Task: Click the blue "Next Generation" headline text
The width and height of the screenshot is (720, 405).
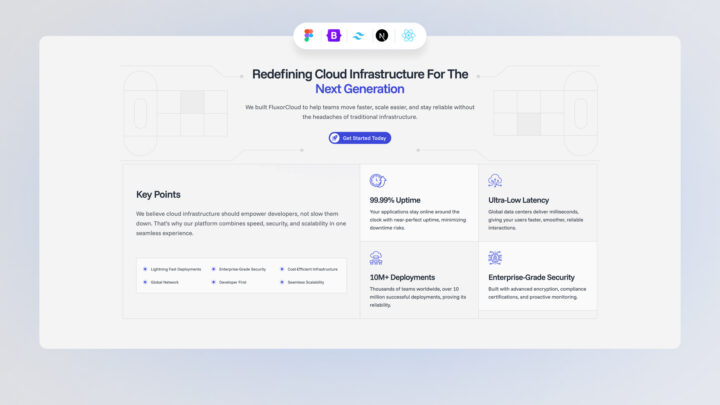Action: pyautogui.click(x=359, y=89)
